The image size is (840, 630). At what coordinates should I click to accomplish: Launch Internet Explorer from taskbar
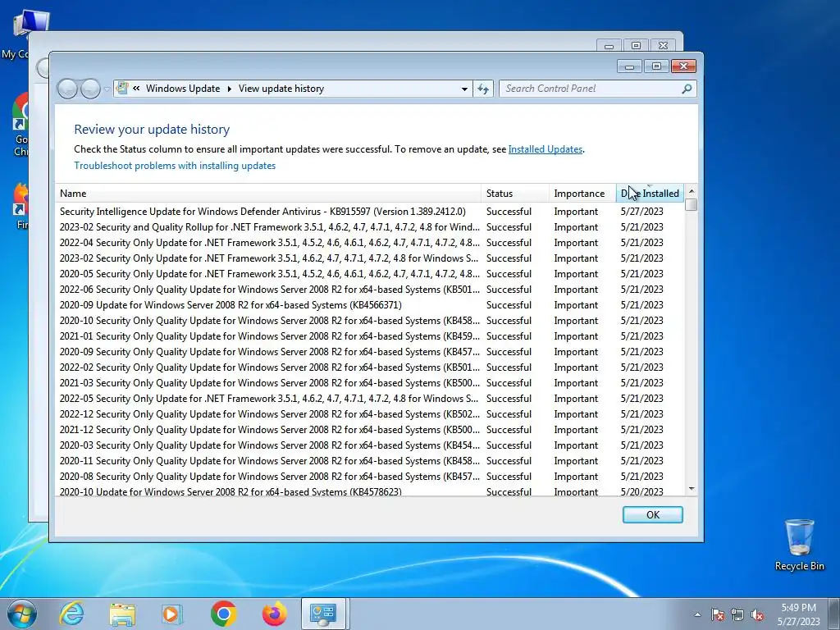pyautogui.click(x=72, y=614)
